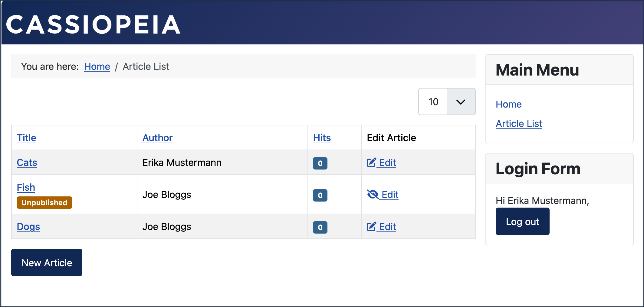This screenshot has height=307, width=644.
Task: Click the Log out button
Action: coord(522,221)
